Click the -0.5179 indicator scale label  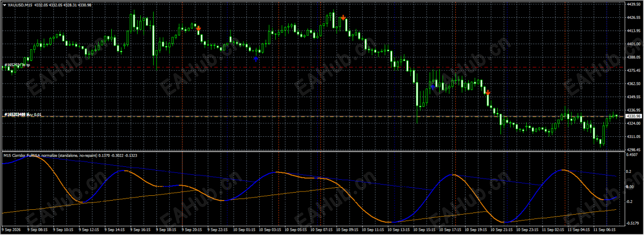(632, 224)
